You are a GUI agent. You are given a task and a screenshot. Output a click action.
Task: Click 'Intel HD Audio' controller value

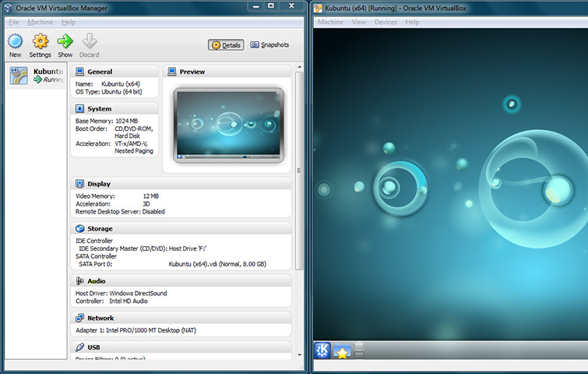[x=129, y=301]
